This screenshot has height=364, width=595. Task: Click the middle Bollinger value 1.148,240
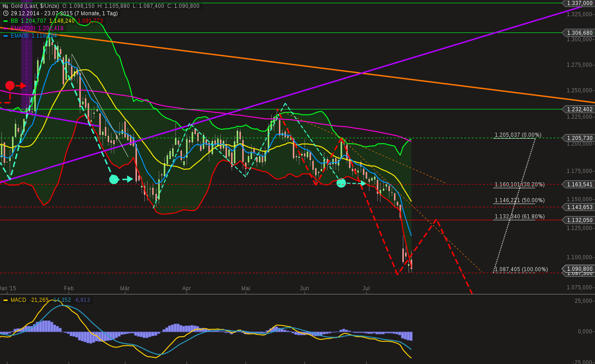tap(62, 21)
